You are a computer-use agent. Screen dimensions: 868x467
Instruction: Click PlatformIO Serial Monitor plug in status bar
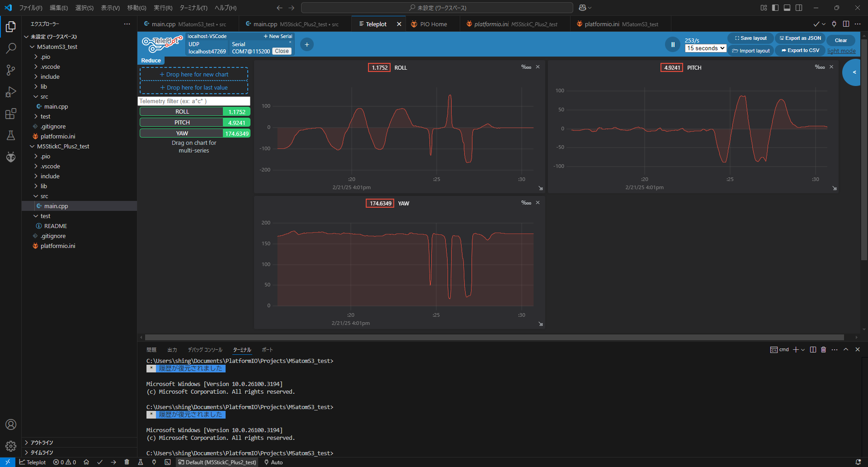[154, 462]
